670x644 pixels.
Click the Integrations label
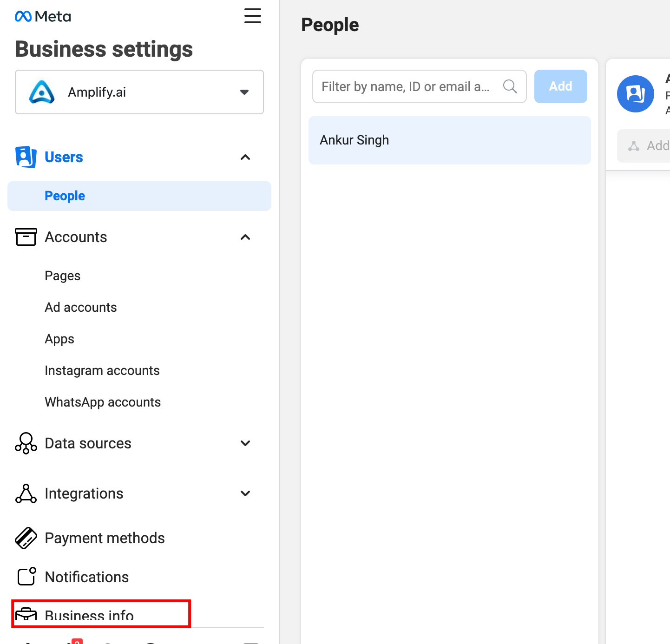84,493
